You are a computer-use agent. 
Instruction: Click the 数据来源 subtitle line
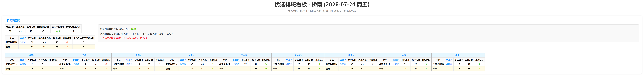click(x=322, y=11)
